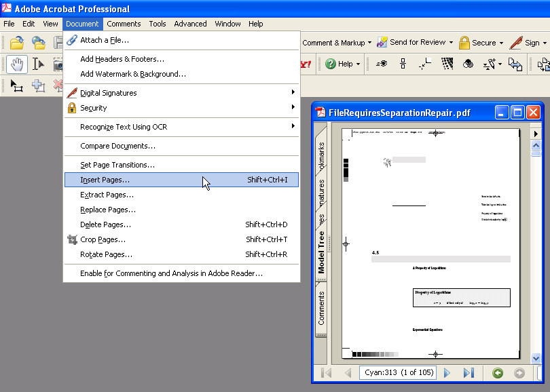Click the Open folder toolbar icon

pos(16,43)
